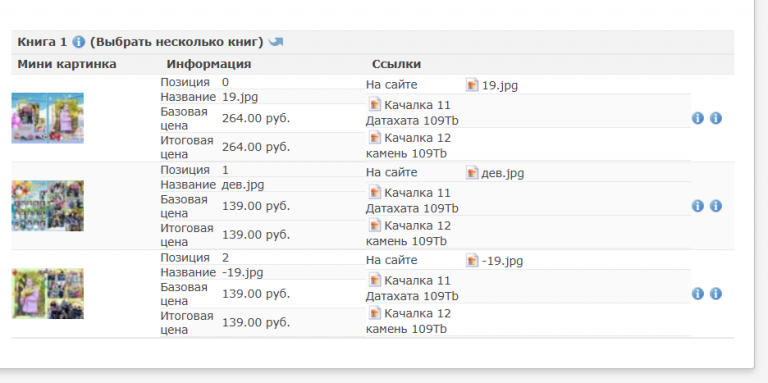Select the Выбрать несколько книг link
Viewport: 768px width, 383px height.
(176, 42)
